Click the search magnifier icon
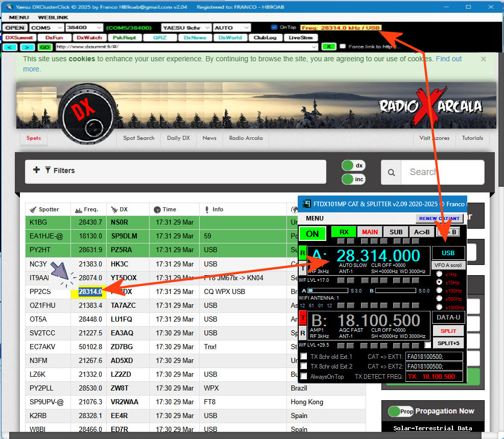504x439 pixels. tap(391, 173)
